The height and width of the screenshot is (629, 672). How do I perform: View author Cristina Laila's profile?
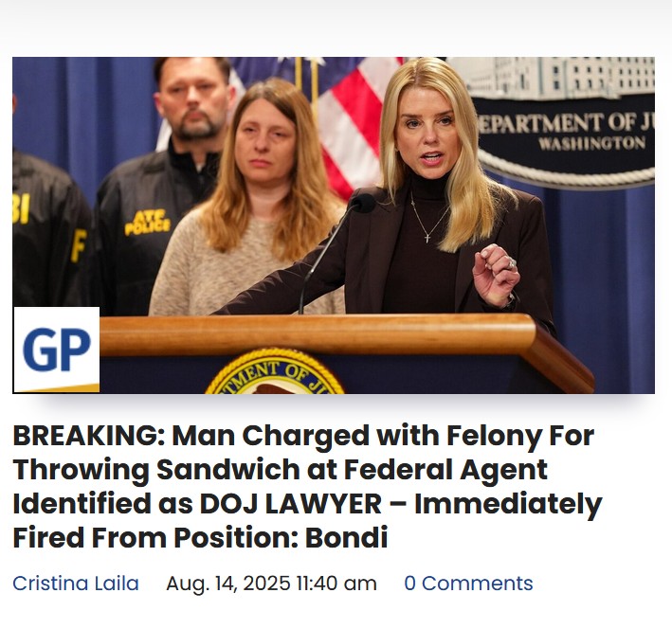[x=76, y=584]
